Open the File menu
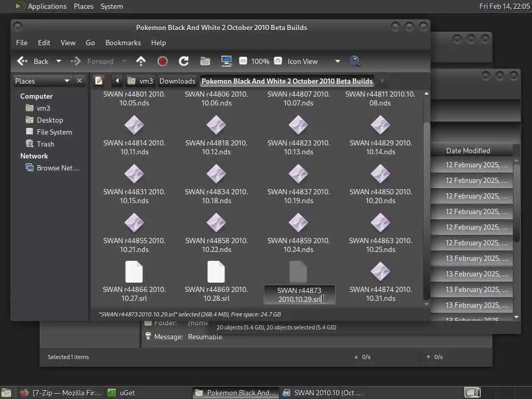Viewport: 532px width, 399px height. click(22, 43)
